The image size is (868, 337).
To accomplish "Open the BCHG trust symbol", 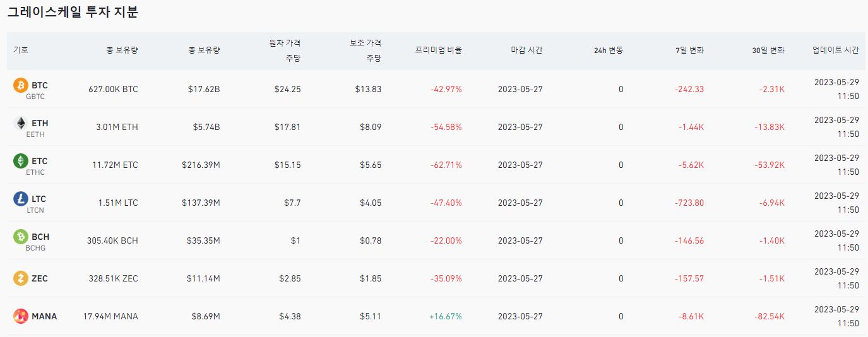I will pyautogui.click(x=35, y=248).
